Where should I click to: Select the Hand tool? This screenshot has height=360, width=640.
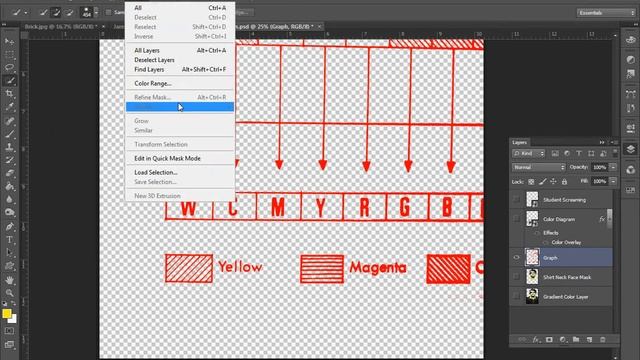pyautogui.click(x=9, y=280)
